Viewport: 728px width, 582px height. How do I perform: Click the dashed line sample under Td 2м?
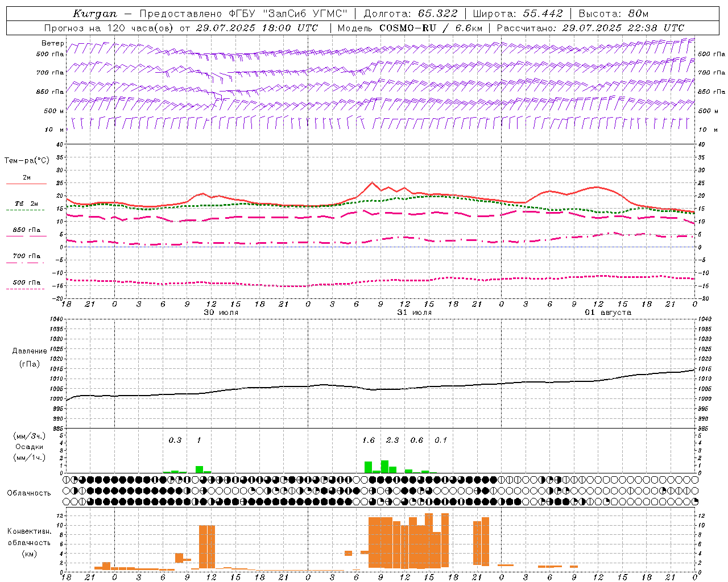[26, 210]
